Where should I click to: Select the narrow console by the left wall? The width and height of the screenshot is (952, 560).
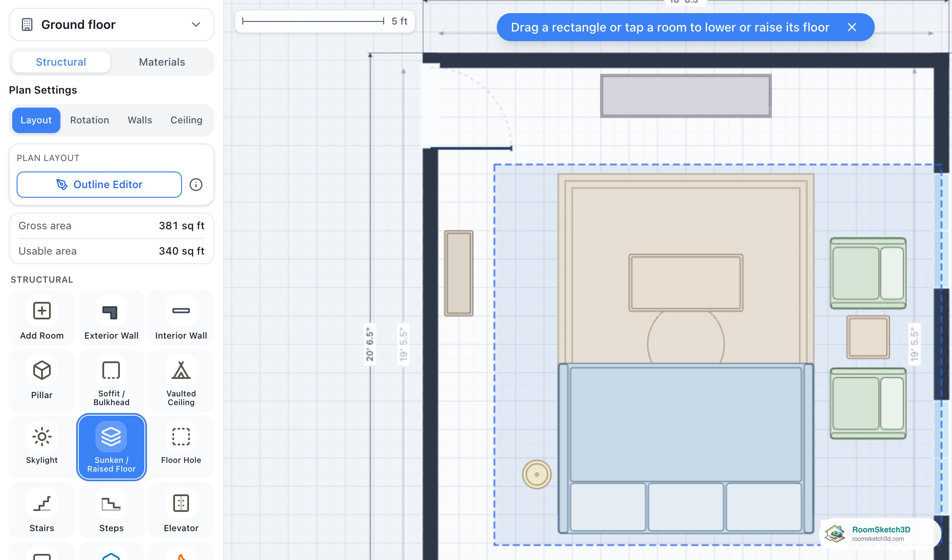coord(459,273)
